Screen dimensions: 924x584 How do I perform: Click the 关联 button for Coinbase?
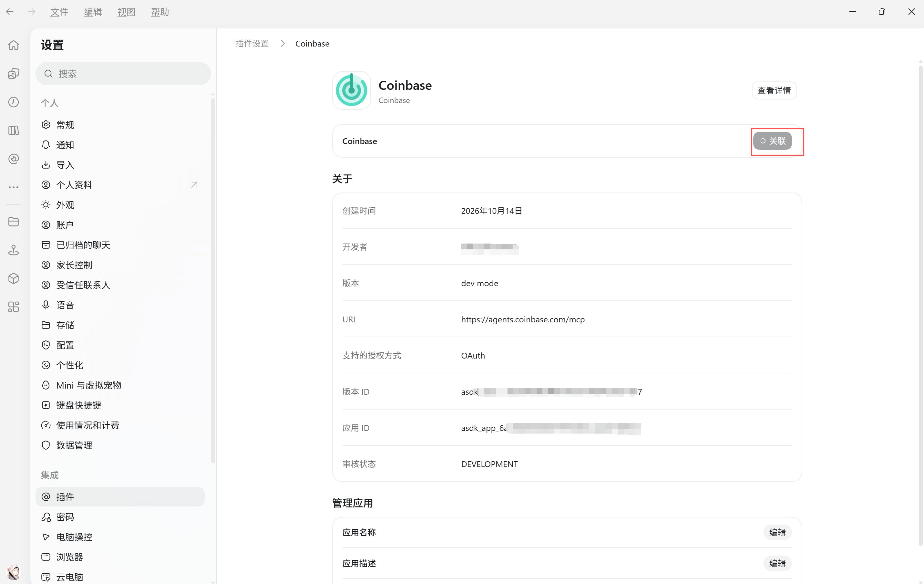tap(773, 141)
